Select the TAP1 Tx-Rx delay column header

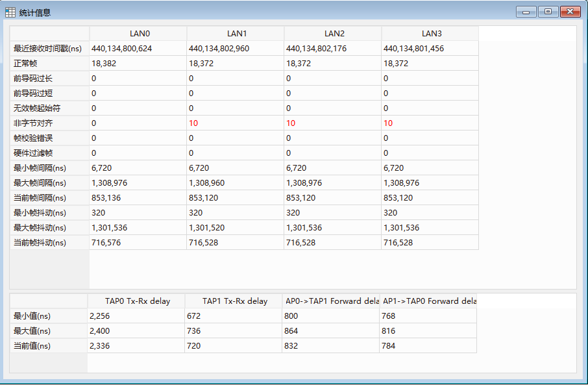coord(234,301)
